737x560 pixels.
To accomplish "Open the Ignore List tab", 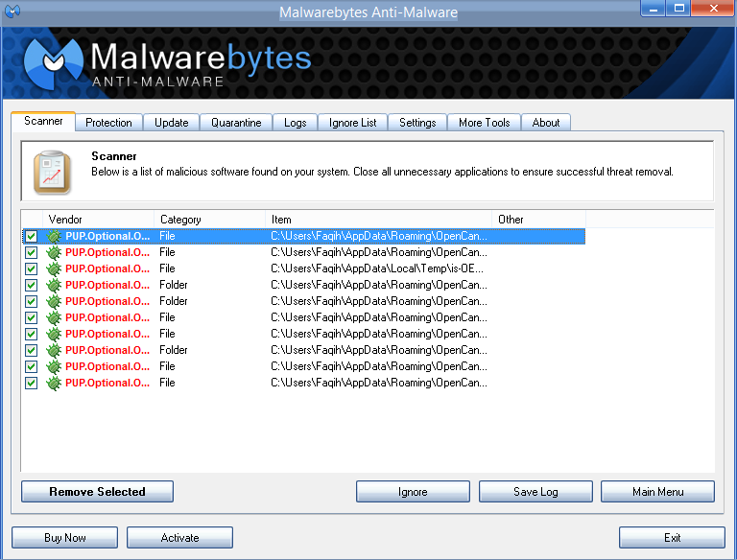I will tap(352, 123).
